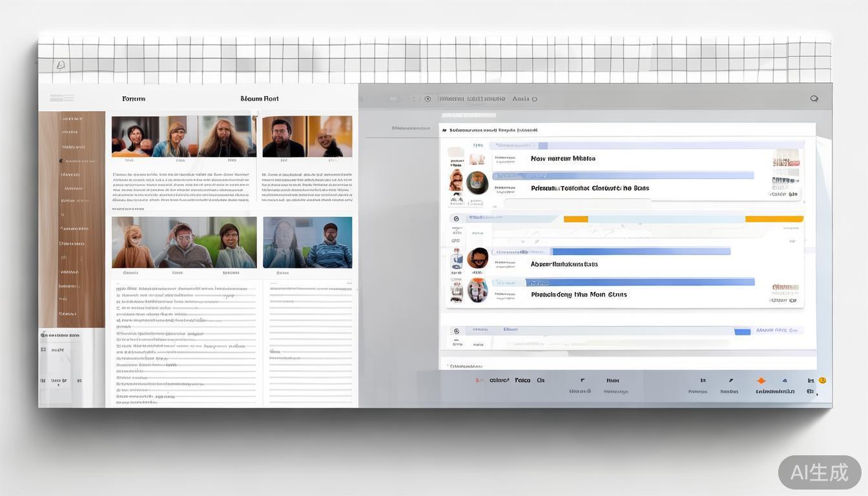Click the logo icon in the grid header
This screenshot has width=868, height=496.
tap(61, 65)
